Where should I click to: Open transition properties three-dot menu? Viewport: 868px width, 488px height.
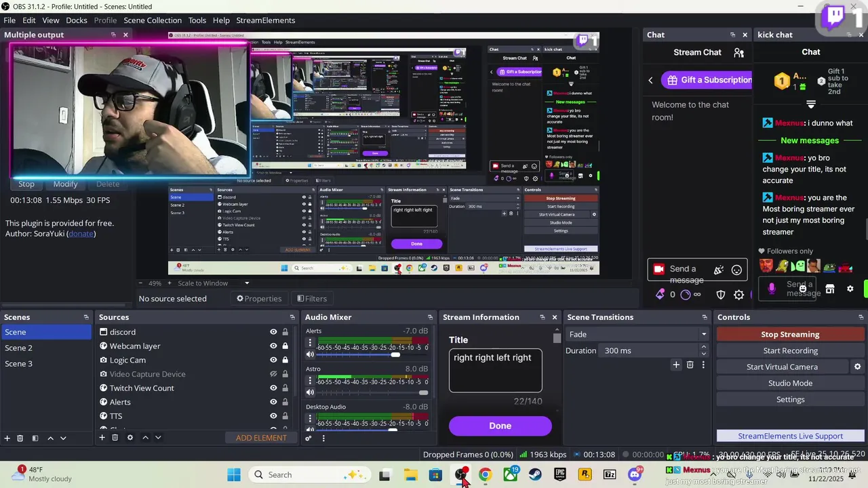click(703, 365)
